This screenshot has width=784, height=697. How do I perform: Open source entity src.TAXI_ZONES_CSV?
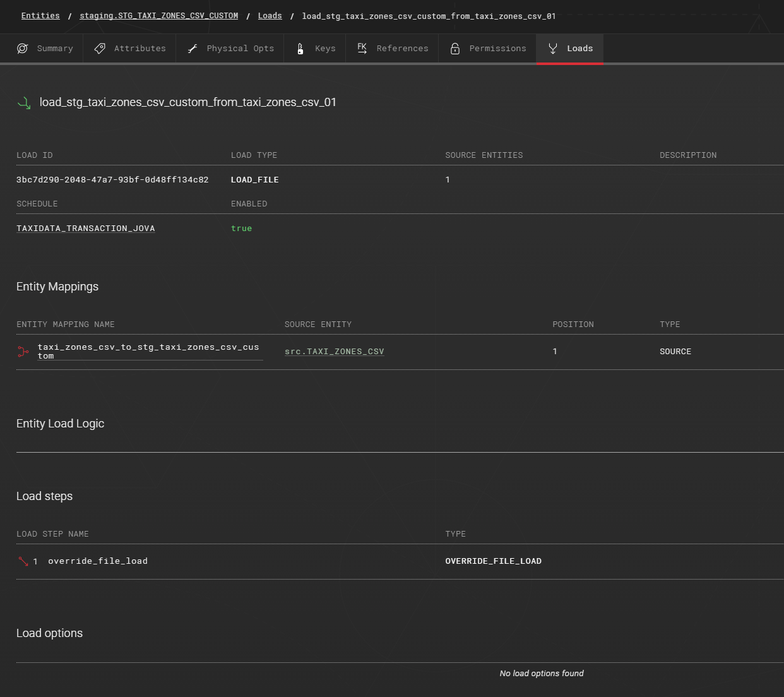pos(334,352)
